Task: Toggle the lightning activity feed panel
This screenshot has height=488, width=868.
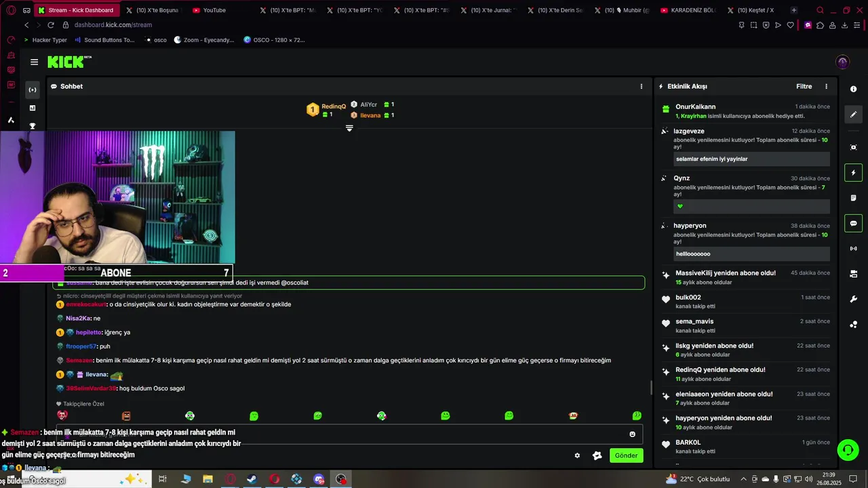Action: [x=853, y=173]
